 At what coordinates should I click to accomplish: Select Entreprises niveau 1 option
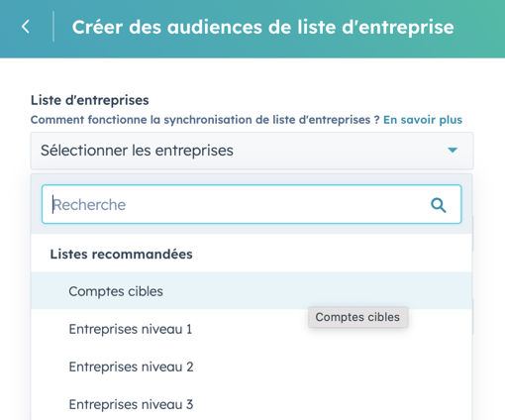pos(252,329)
